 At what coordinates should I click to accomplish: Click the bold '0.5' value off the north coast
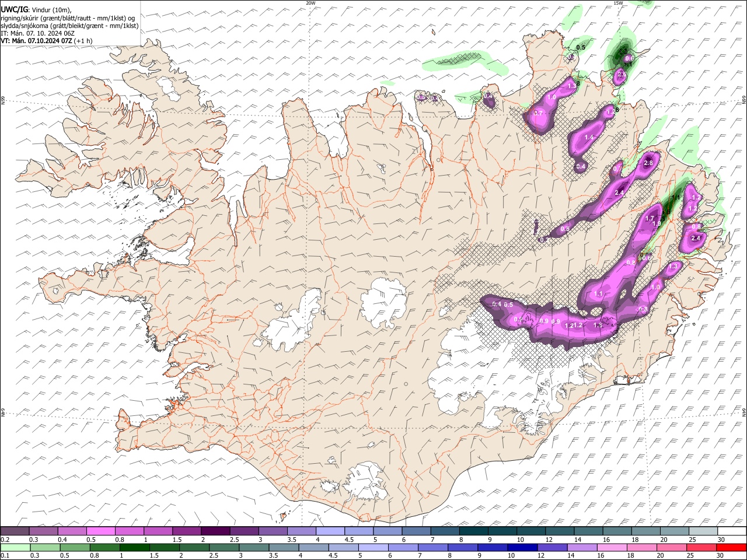click(x=581, y=47)
